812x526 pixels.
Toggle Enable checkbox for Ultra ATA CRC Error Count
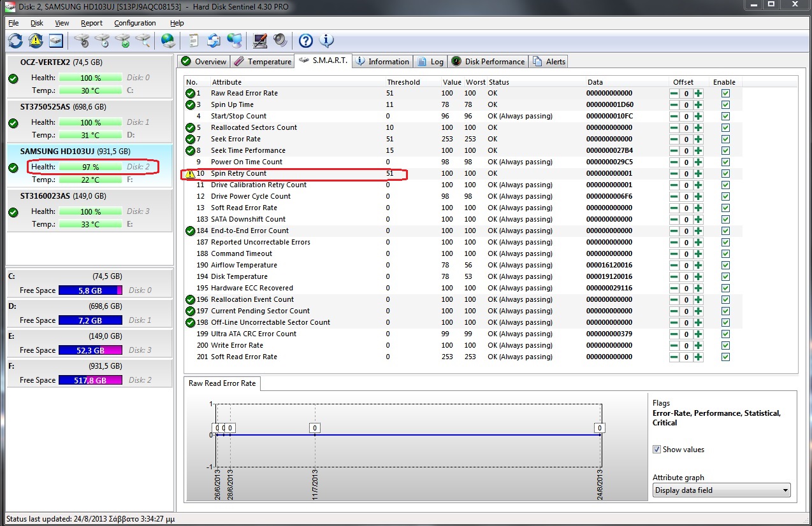pos(725,334)
